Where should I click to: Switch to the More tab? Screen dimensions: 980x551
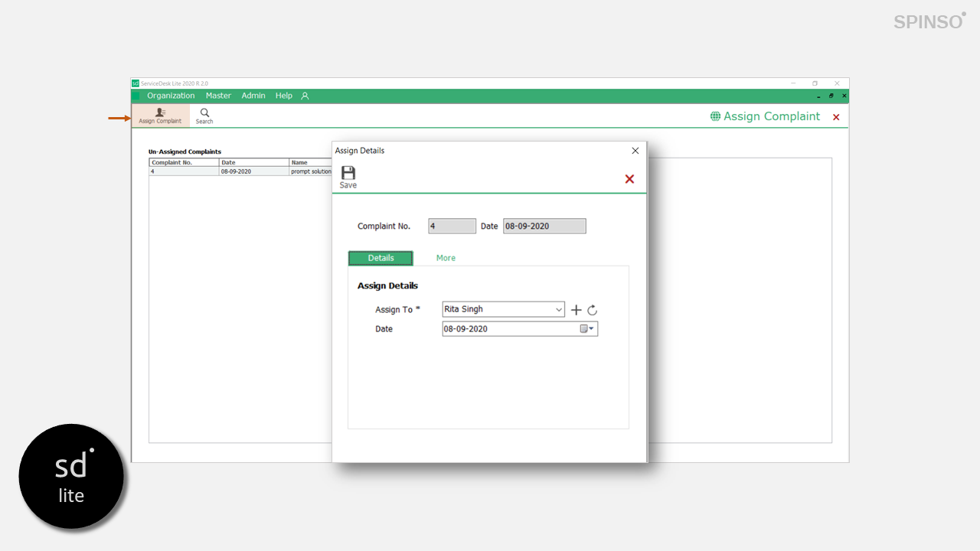446,258
